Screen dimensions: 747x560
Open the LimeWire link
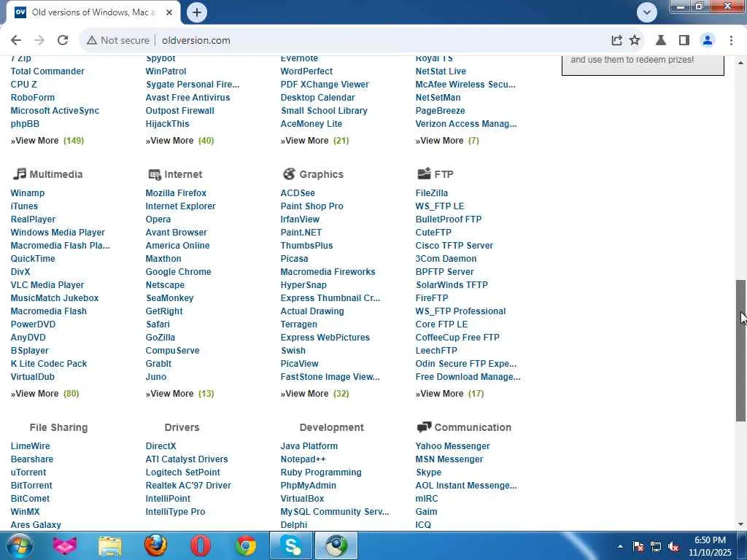pyautogui.click(x=30, y=446)
